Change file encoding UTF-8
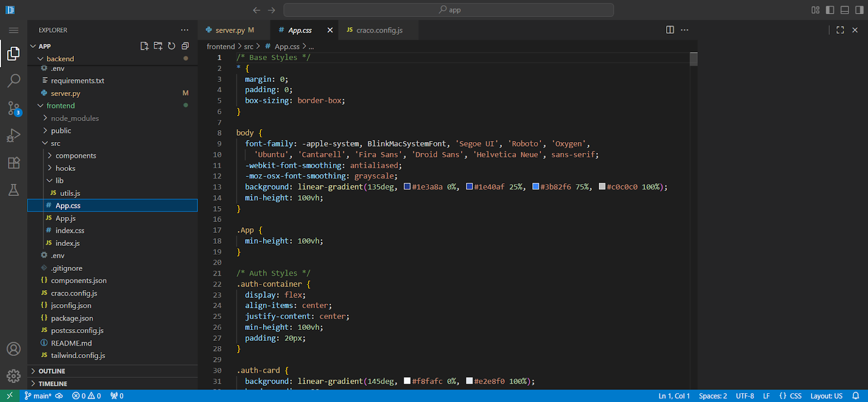Viewport: 868px width, 402px height. (745, 396)
